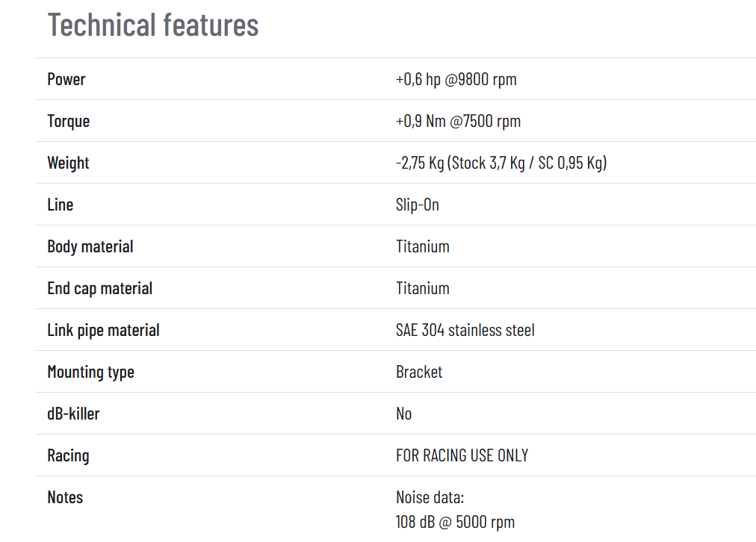This screenshot has height=542, width=756.
Task: Click the Torque row label
Action: coord(68,121)
